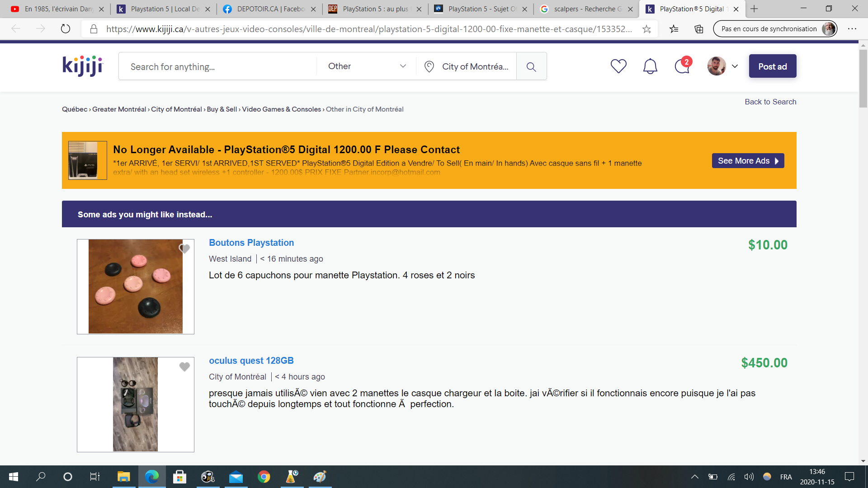
Task: Click PlayStation 5 banner thumbnail image
Action: [x=87, y=160]
